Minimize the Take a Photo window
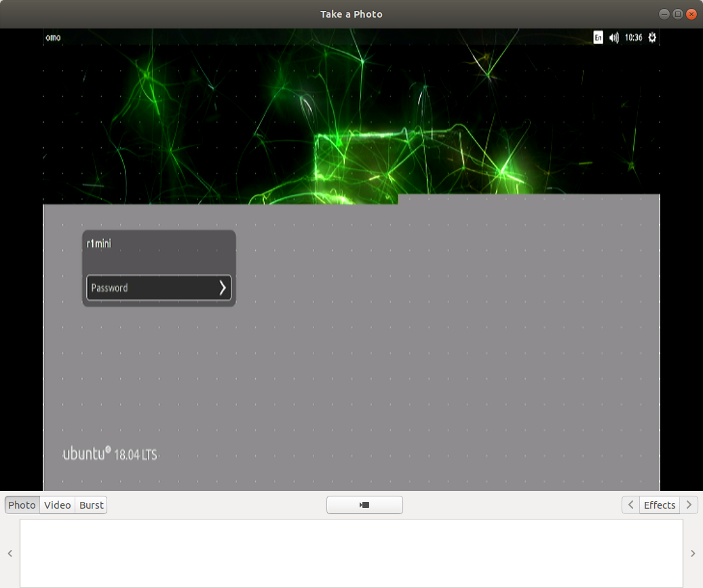703x588 pixels. [664, 14]
